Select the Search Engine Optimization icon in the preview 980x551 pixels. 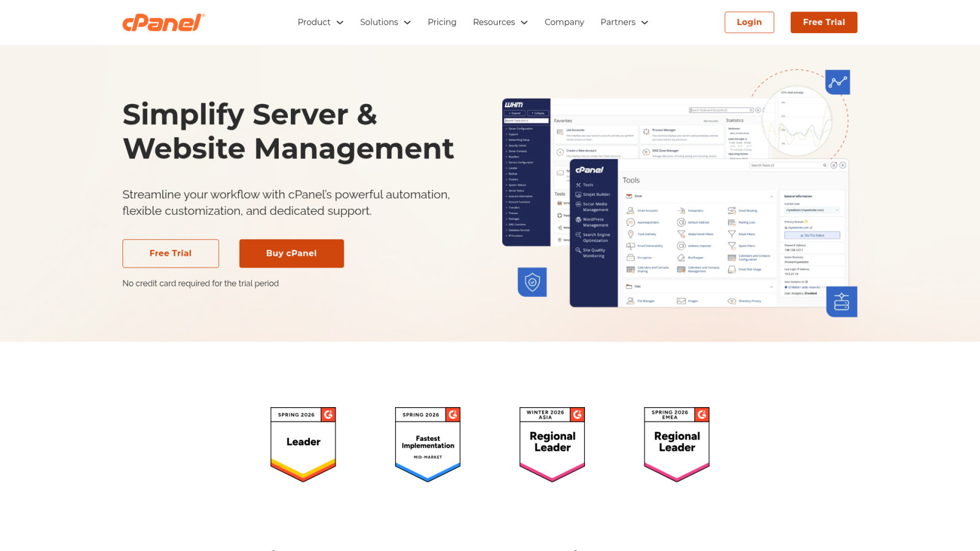pyautogui.click(x=578, y=234)
